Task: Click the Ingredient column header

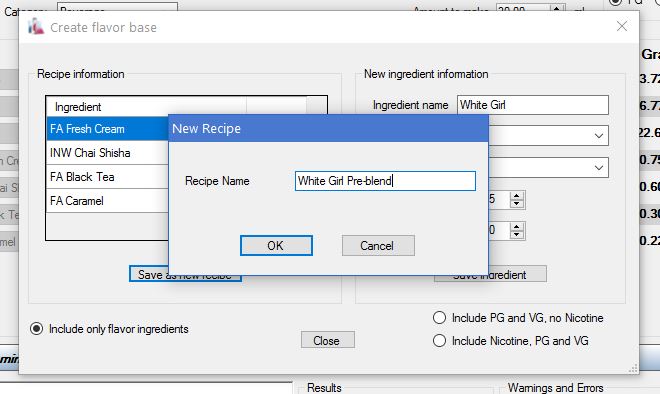Action: [x=146, y=107]
